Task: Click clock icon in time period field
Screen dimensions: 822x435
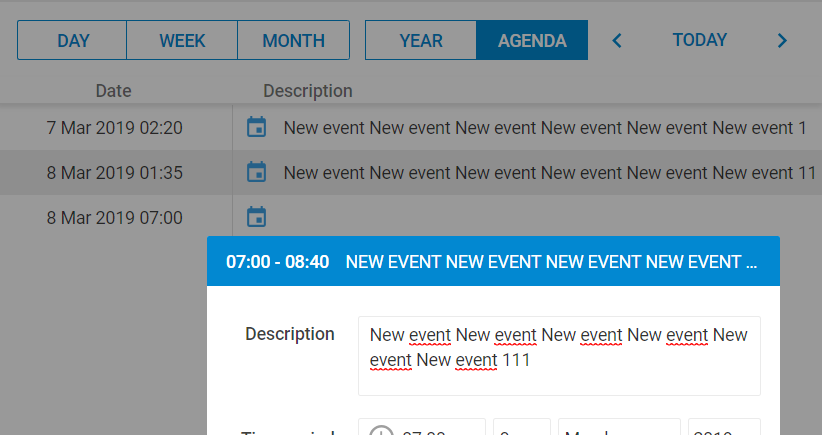Action: click(x=381, y=431)
